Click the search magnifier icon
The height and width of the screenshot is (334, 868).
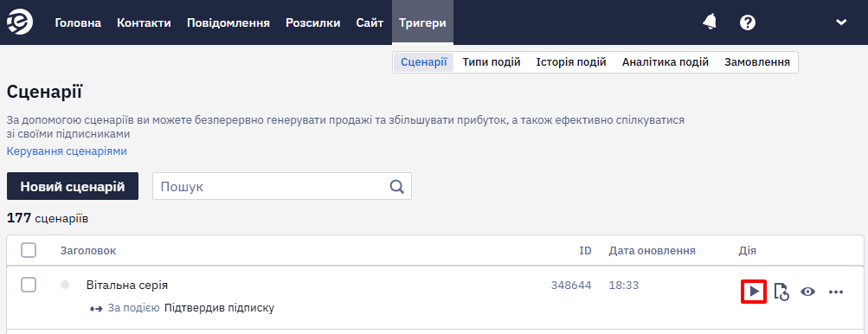[x=397, y=186]
